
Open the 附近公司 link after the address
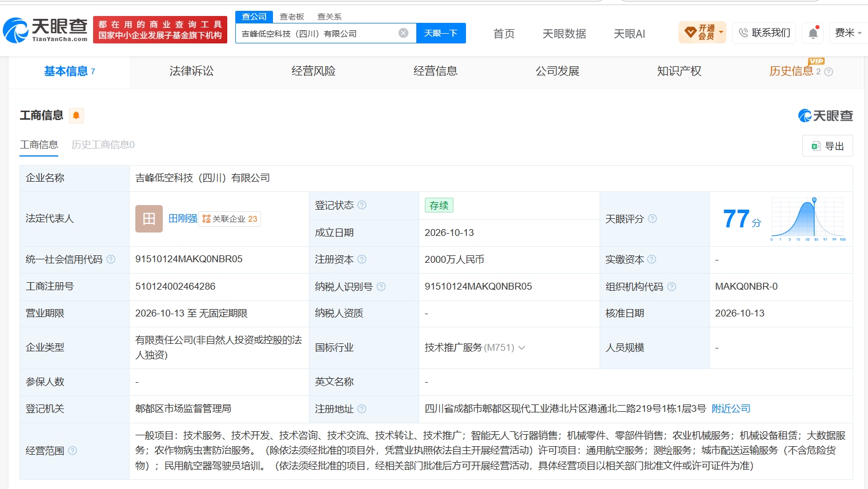(731, 409)
